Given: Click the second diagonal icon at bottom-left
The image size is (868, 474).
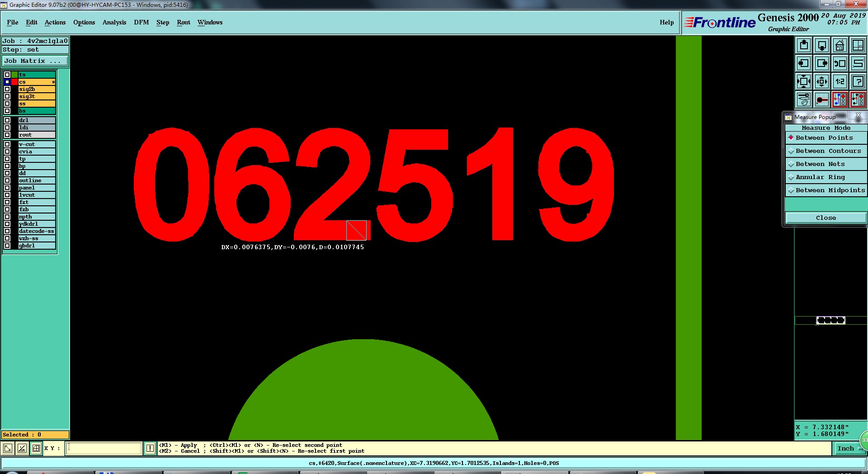Looking at the screenshot, I should pyautogui.click(x=22, y=448).
